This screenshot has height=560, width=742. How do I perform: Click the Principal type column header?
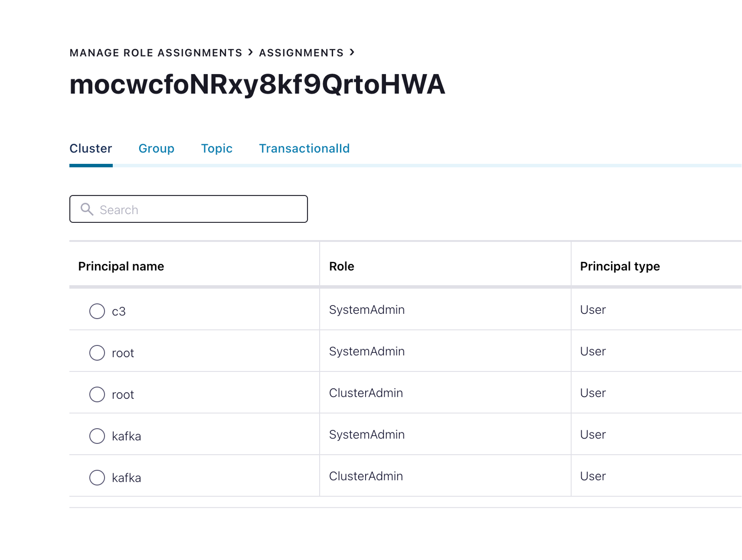620,266
